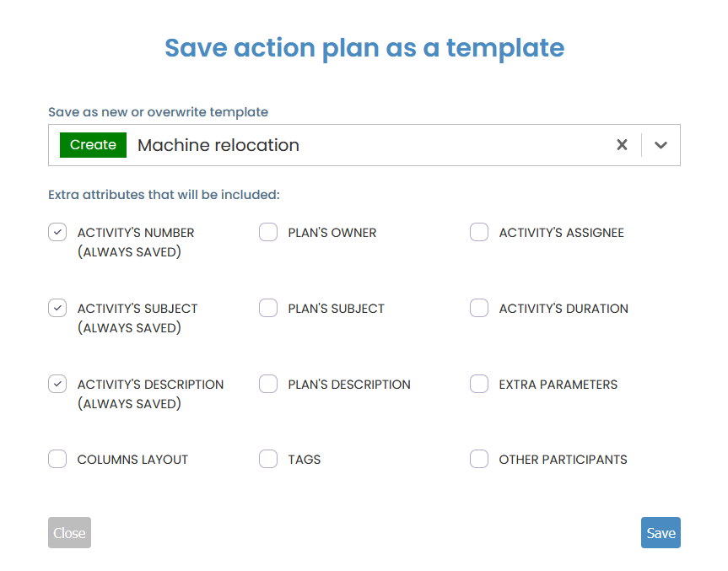728x571 pixels.
Task: Enable the Tags checkbox
Action: coord(268,460)
